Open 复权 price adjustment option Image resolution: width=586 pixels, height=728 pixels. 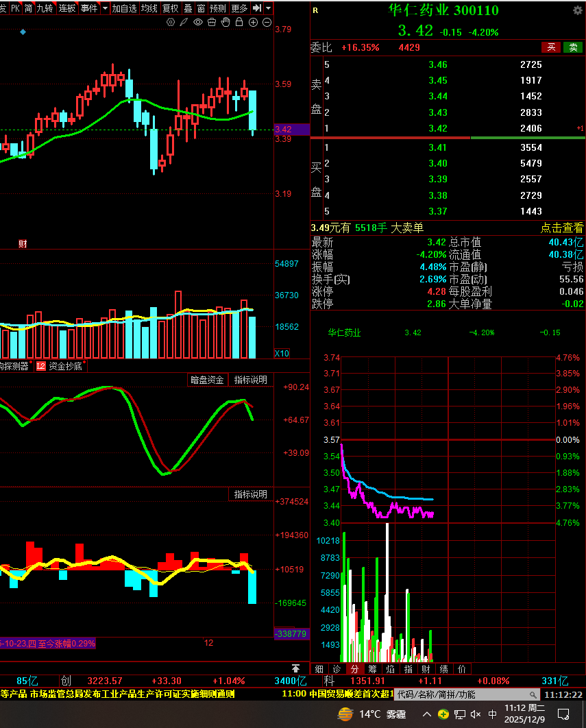pos(171,8)
